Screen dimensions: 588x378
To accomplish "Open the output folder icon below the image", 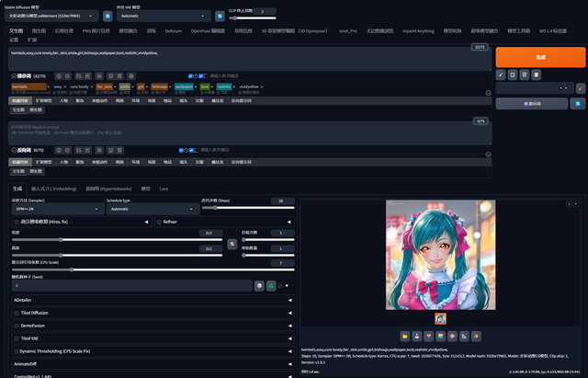I will 403,336.
